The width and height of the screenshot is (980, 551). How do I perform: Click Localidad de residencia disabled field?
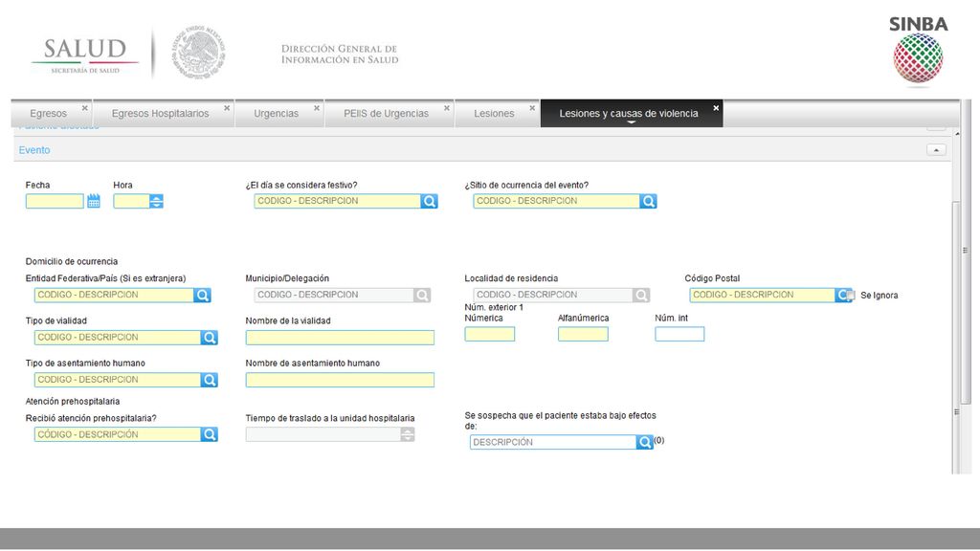tap(553, 295)
